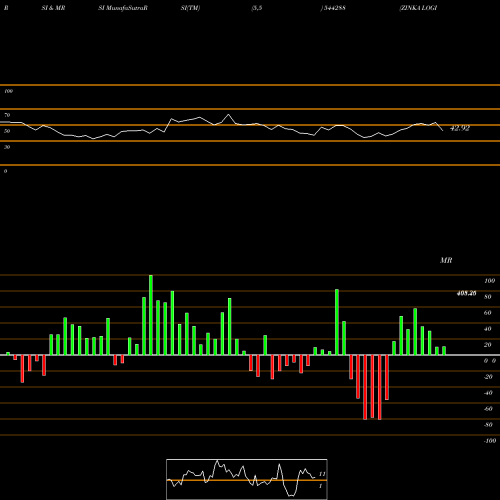
Task: Click the '30' label on RSI axis
Action: click(7, 147)
